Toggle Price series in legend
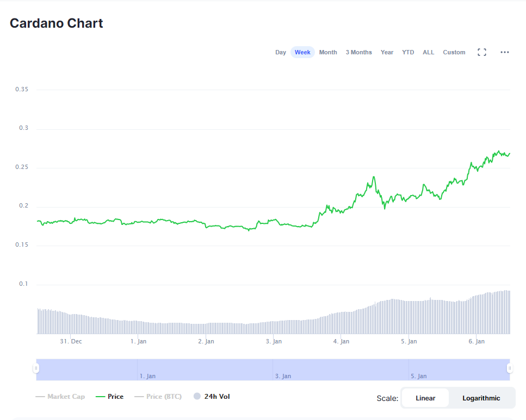 [110, 397]
